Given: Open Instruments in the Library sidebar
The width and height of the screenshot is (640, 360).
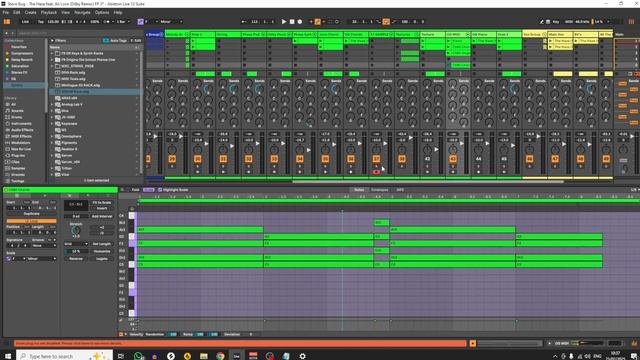Looking at the screenshot, I should coord(21,124).
